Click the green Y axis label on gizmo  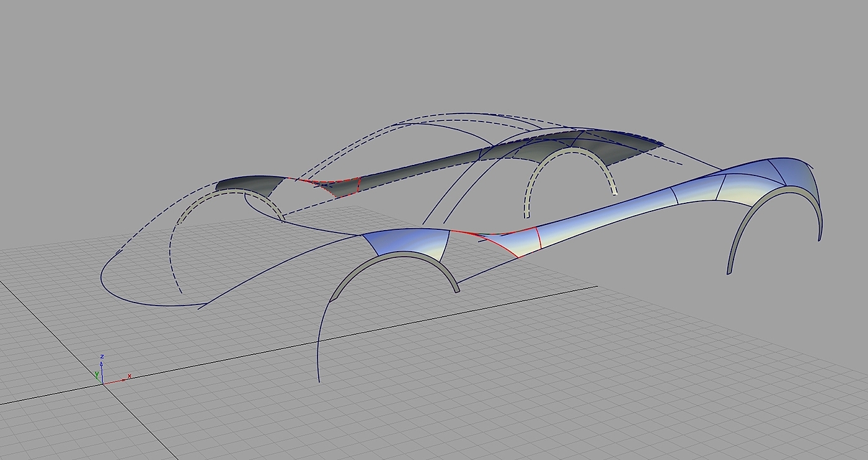[96, 375]
